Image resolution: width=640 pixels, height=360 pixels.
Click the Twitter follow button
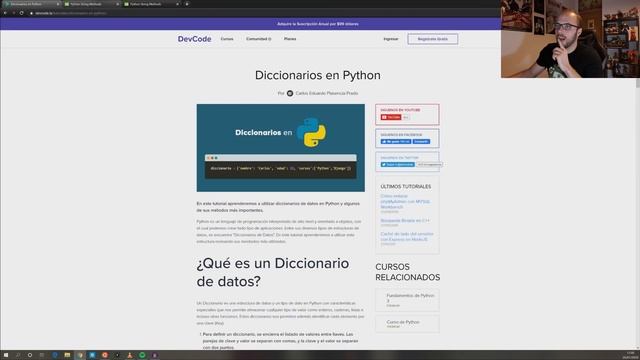click(397, 164)
